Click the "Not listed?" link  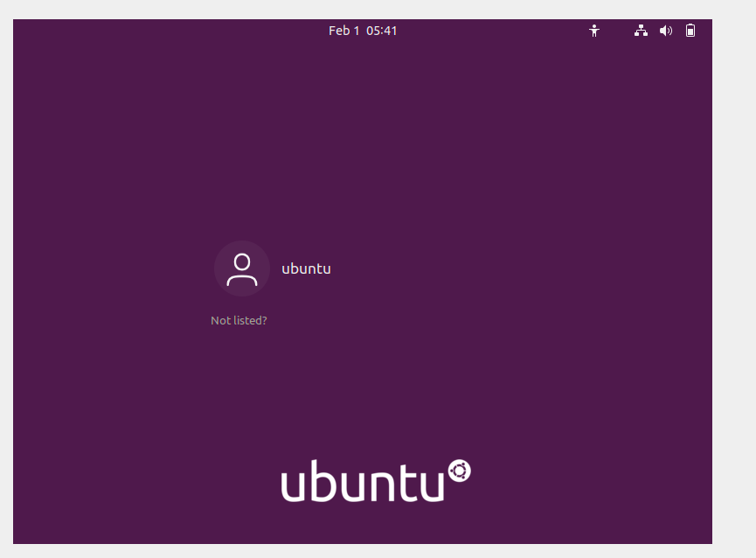point(239,320)
